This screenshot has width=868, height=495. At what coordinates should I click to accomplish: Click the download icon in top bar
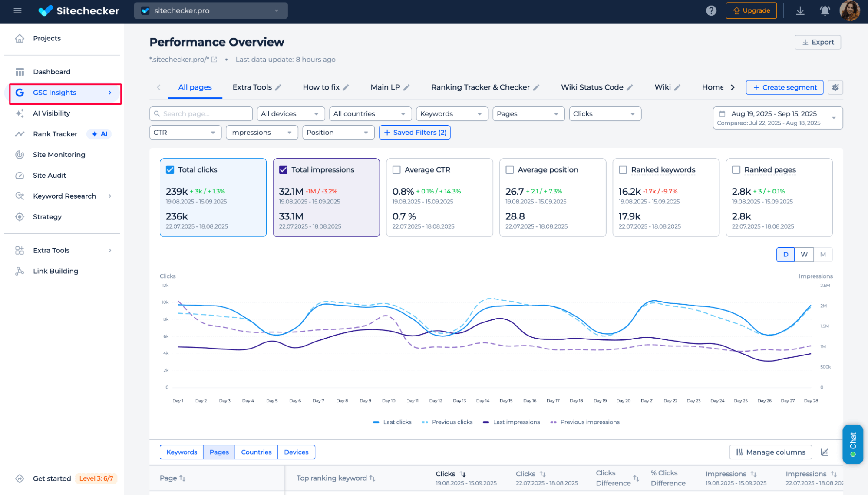click(x=800, y=10)
